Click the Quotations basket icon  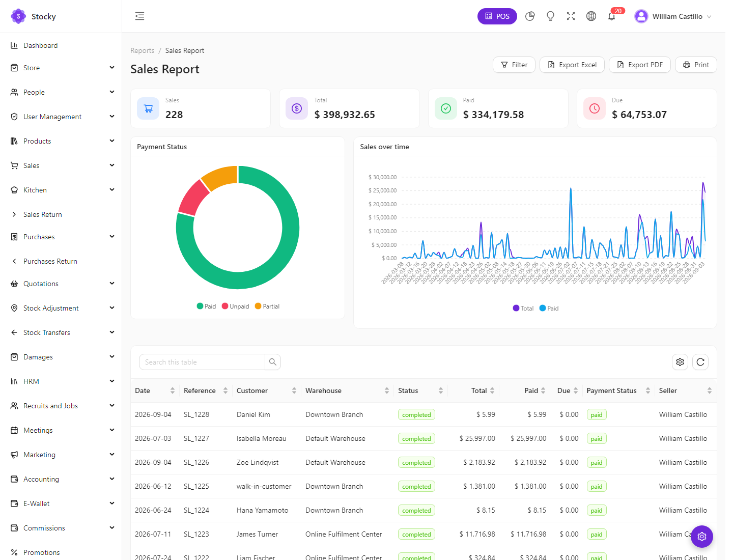[x=14, y=284]
